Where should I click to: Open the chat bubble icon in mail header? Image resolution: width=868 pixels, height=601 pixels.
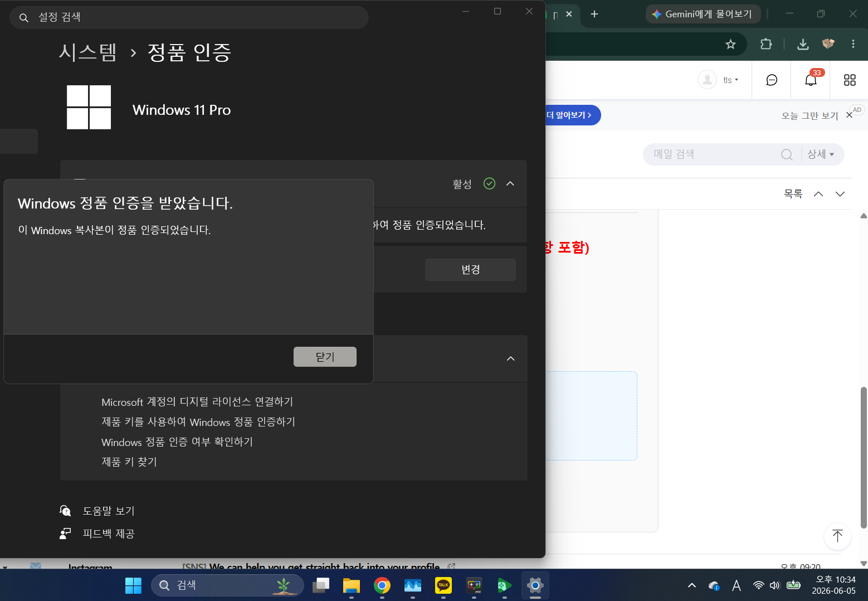(x=772, y=80)
